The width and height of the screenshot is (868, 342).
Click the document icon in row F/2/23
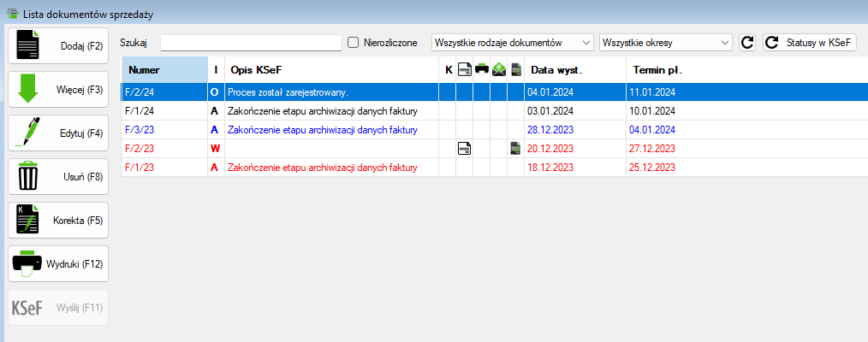[464, 149]
